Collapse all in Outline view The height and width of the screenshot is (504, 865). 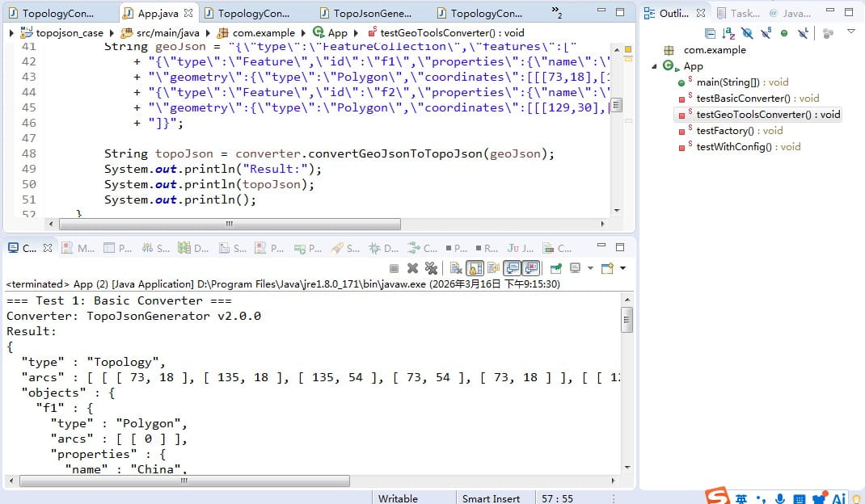coord(710,33)
